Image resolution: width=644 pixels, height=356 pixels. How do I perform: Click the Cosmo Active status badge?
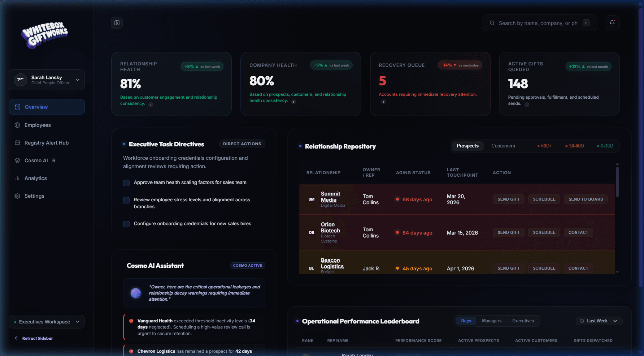click(248, 265)
